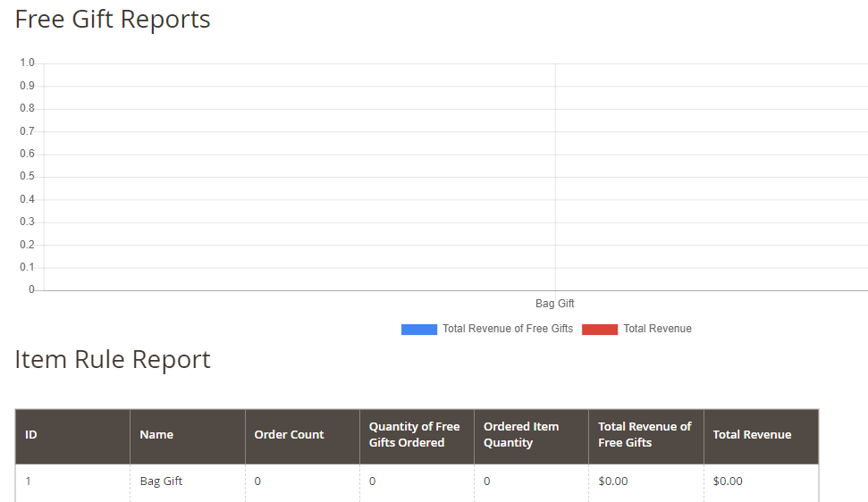Click the Total Revenue table column header
The width and height of the screenshot is (868, 502).
click(752, 435)
